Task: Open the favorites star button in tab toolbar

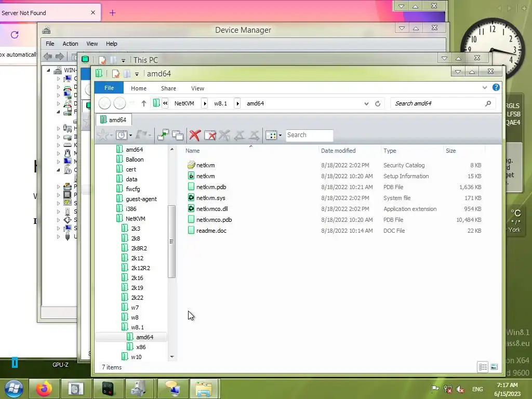Action: click(103, 135)
